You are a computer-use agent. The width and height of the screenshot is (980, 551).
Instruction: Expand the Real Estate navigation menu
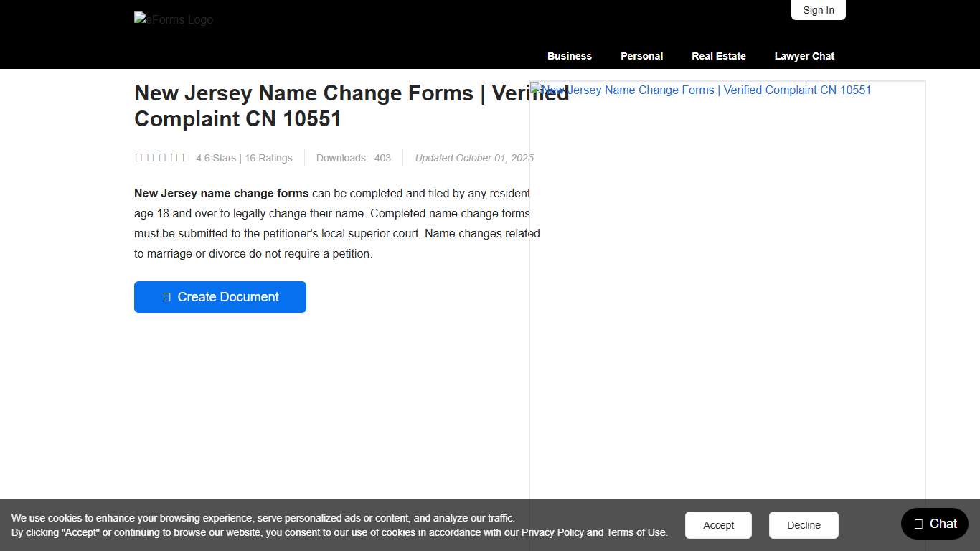coord(718,56)
